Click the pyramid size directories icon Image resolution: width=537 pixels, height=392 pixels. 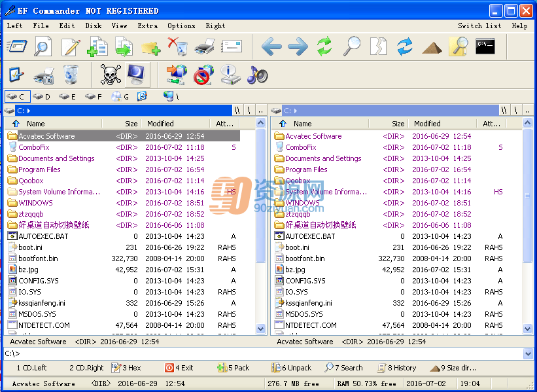pos(432,47)
